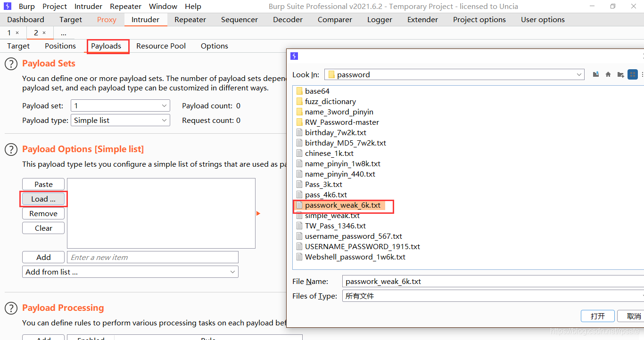Open the Help menu
Screen dimensions: 644x340
193,6
